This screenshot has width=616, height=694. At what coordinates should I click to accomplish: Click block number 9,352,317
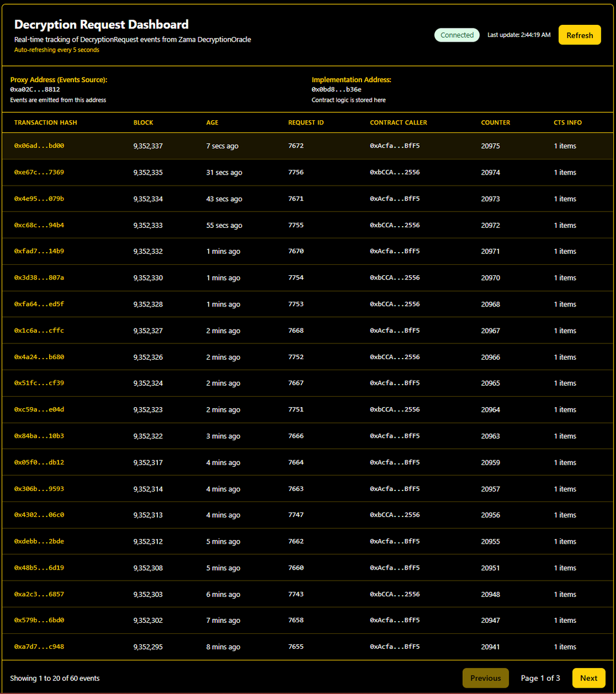(x=148, y=463)
